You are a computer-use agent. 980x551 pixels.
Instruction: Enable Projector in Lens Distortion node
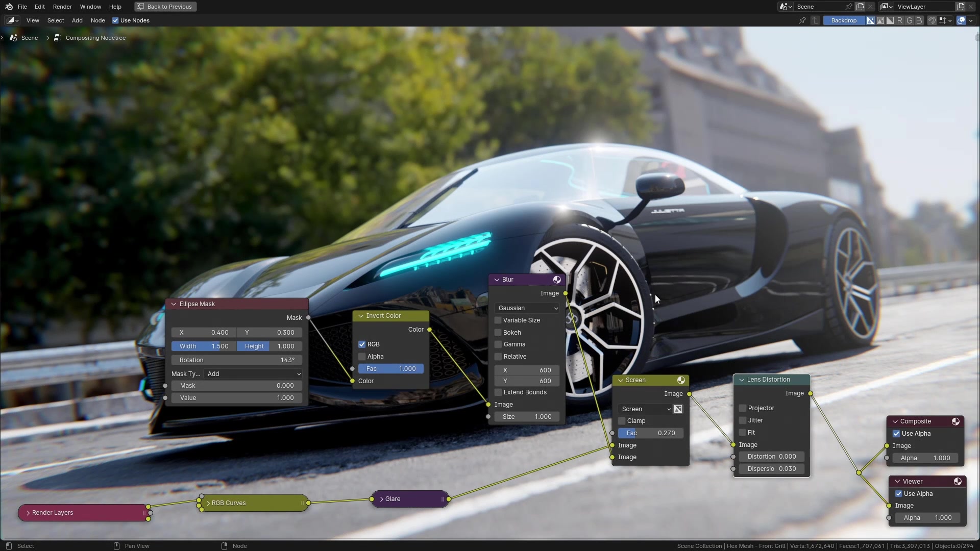pyautogui.click(x=743, y=408)
